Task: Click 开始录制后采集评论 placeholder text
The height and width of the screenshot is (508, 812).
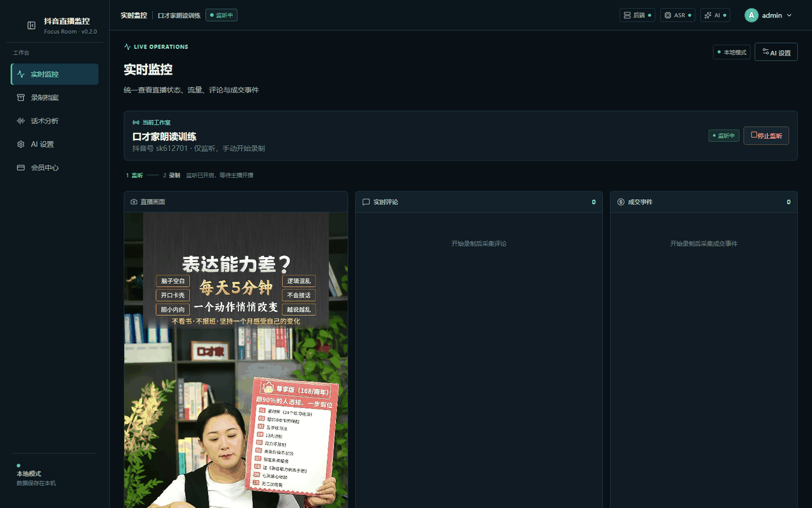Action: point(479,244)
